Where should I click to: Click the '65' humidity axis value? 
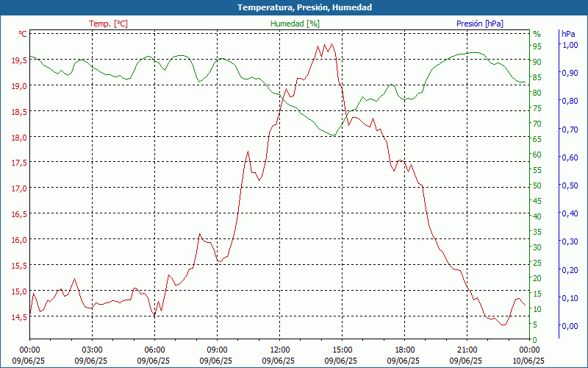[537, 139]
